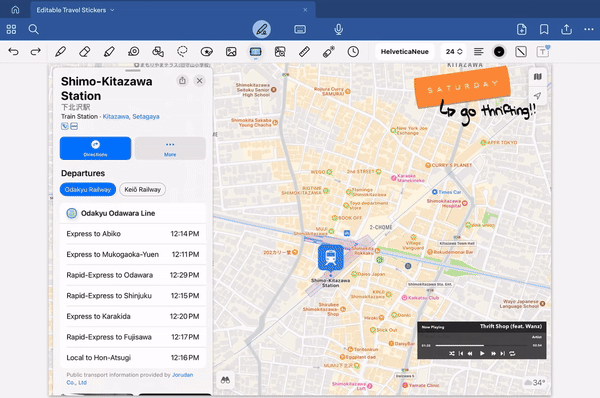The width and height of the screenshot is (600, 398).
Task: Open the bookmark icon in top bar
Action: 544,29
